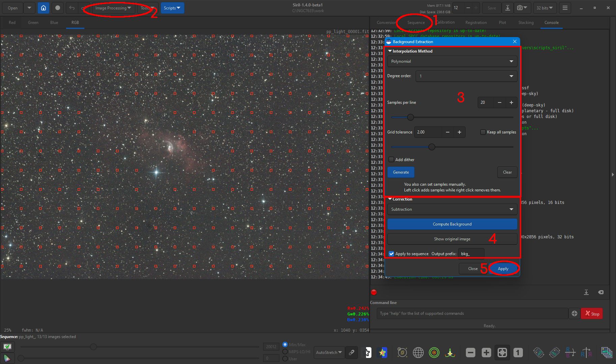Take a snapshot using the camera icon
The height and width of the screenshot is (364, 616).
pyautogui.click(x=520, y=8)
